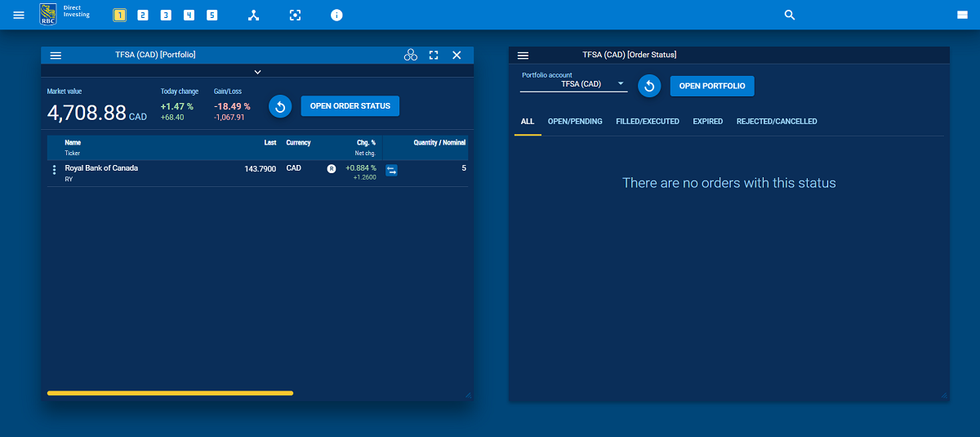Select the Royal Bank of Canada name
The width and height of the screenshot is (980, 437).
coord(101,168)
